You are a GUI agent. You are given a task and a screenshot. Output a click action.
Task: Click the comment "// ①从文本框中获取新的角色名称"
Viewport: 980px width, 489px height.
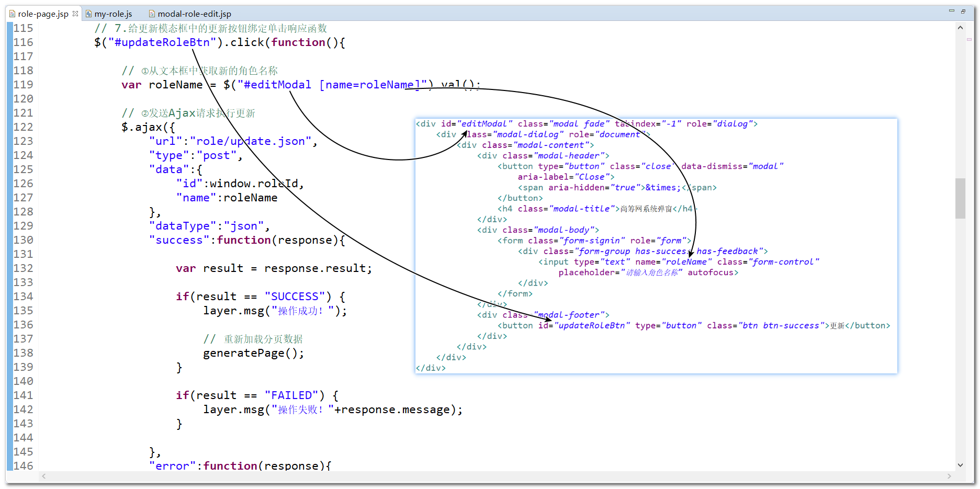199,71
